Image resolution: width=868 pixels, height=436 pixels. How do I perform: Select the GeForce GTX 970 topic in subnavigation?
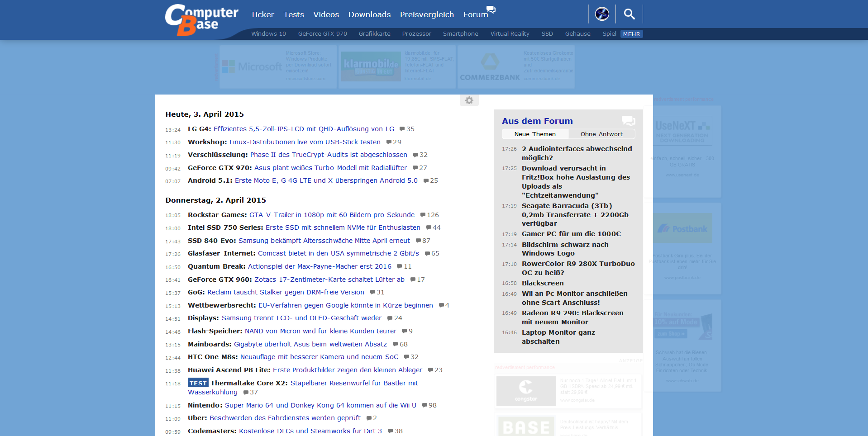point(323,34)
